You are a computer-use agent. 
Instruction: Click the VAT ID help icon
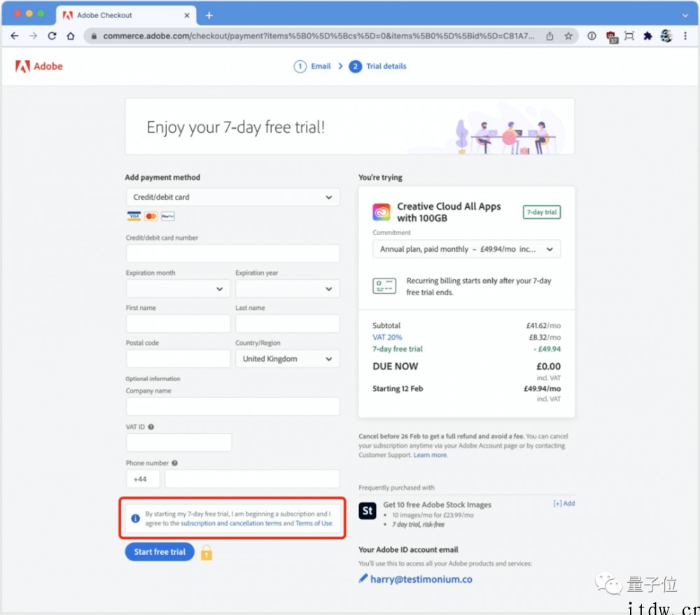click(x=151, y=427)
